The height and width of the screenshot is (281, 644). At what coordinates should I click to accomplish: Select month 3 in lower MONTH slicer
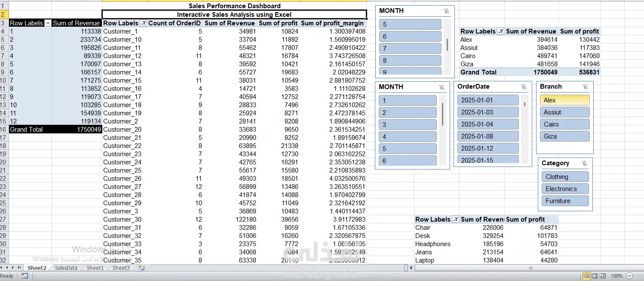pyautogui.click(x=408, y=124)
